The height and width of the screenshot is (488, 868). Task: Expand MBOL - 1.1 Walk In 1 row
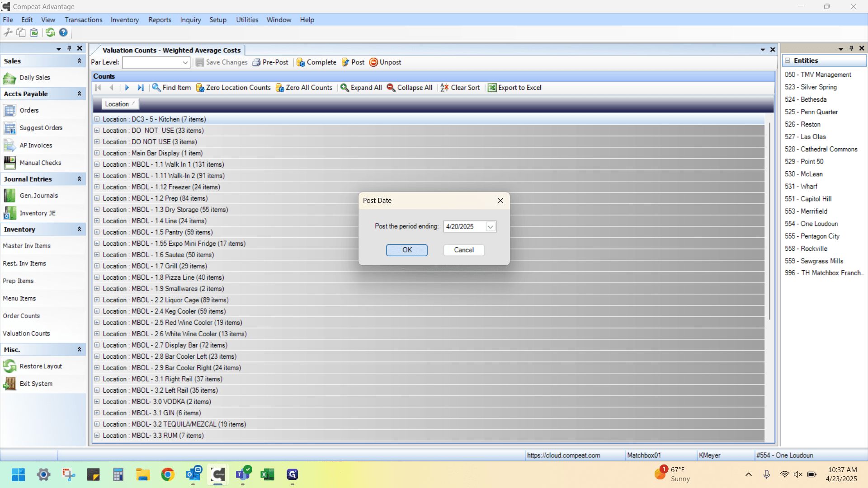[x=97, y=164]
